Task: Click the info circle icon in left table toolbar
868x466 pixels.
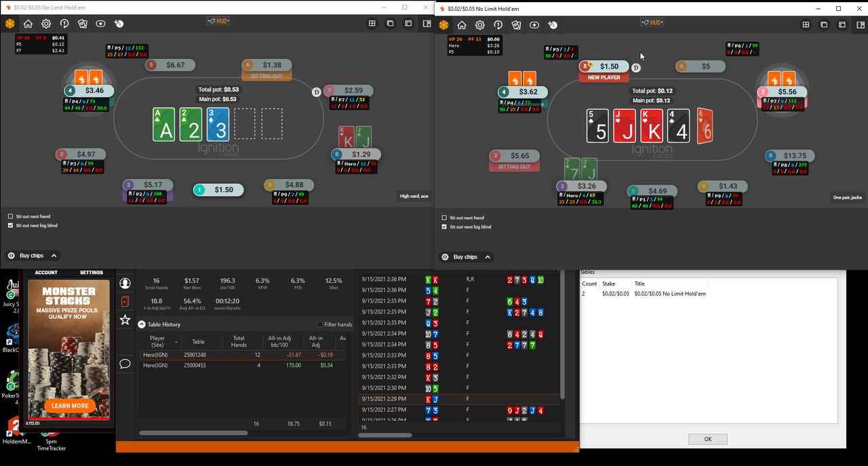Action: 64,24
